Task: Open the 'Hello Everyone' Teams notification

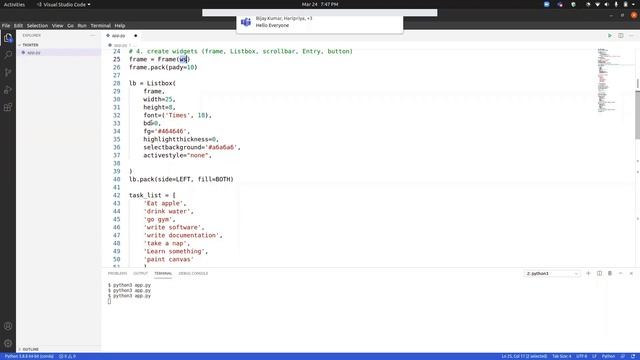Action: coord(320,24)
